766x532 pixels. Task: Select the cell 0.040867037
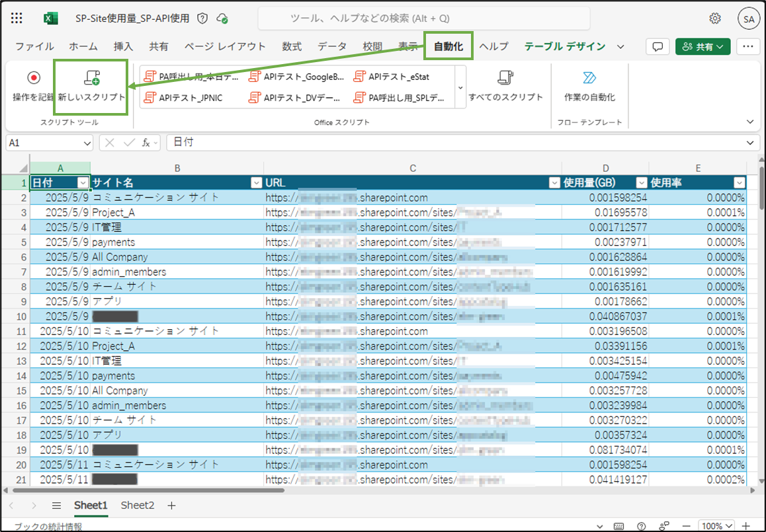(x=605, y=317)
